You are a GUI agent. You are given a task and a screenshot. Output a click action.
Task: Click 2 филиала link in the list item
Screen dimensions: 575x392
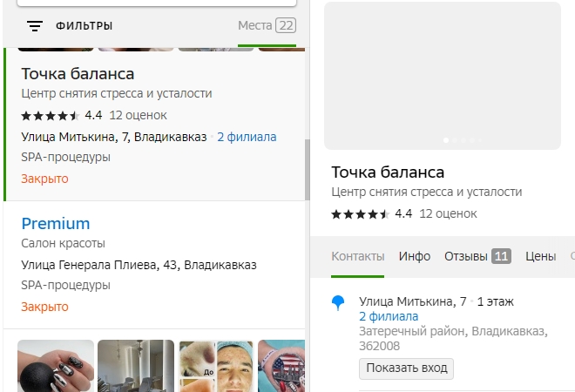tap(247, 137)
